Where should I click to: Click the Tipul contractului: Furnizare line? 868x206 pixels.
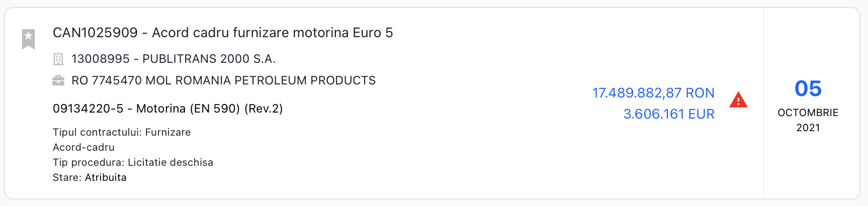point(122,132)
